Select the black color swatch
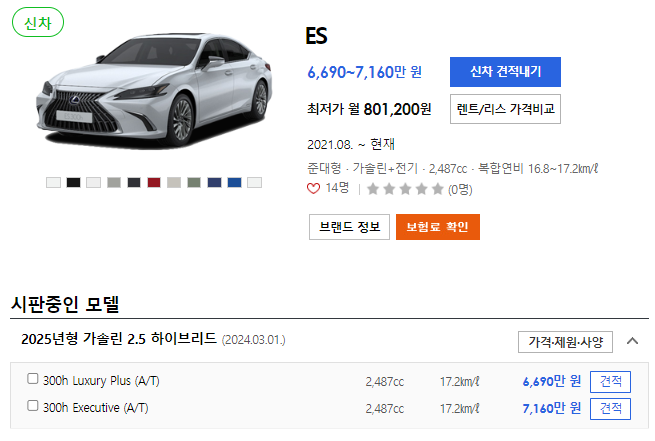 click(x=74, y=182)
